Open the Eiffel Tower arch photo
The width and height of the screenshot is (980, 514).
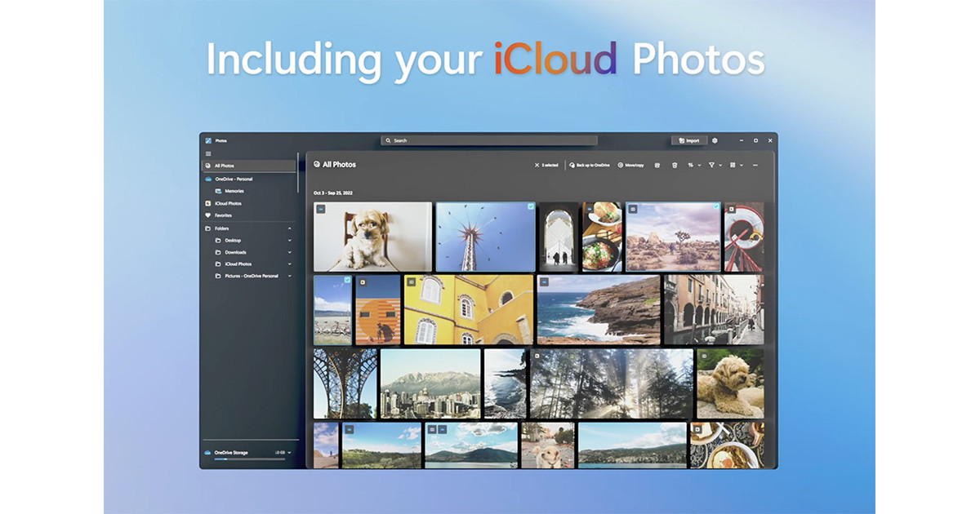[x=345, y=383]
